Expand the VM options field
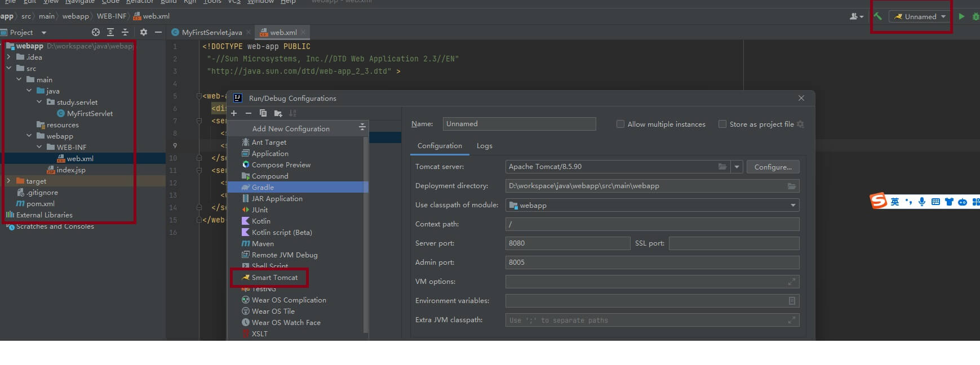The height and width of the screenshot is (365, 980). 792,282
